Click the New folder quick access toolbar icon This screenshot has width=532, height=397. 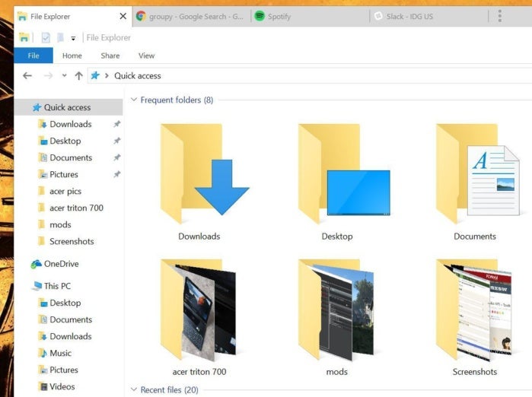60,37
